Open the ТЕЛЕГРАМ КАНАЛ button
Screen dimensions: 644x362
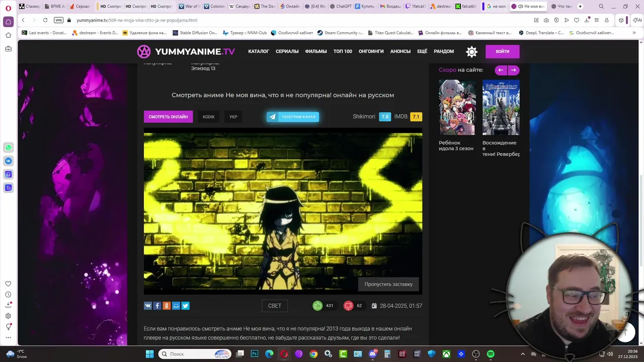pos(293,117)
